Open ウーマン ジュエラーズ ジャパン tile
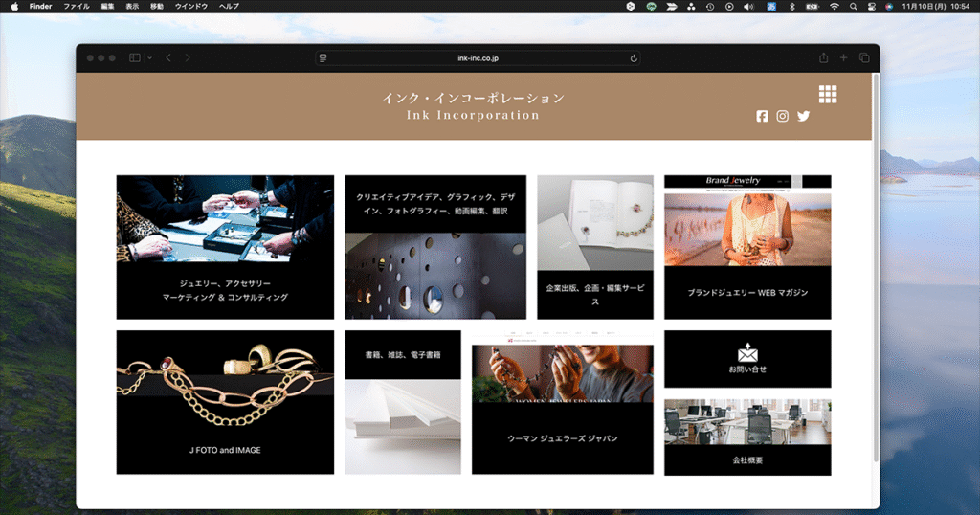Viewport: 980px width, 515px height. 563,402
